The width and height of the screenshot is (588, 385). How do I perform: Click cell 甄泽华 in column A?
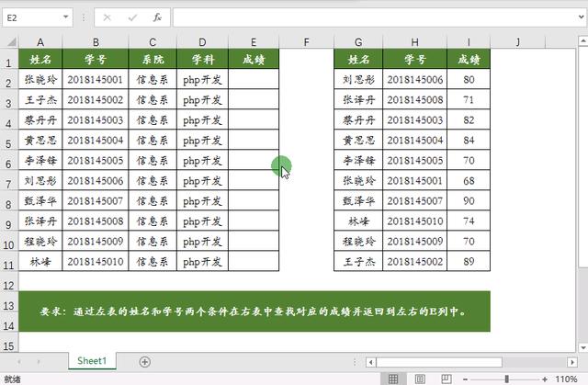[40, 200]
